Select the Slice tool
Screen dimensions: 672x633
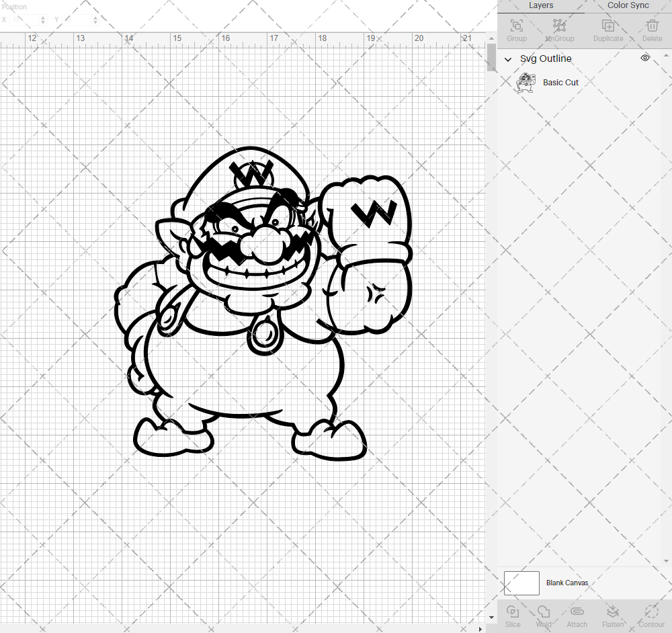coord(513,615)
